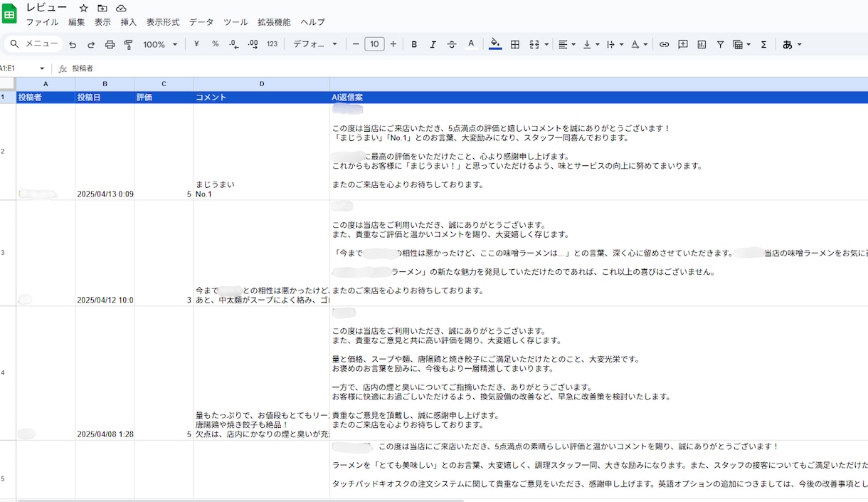Screen dimensions: 868x502
Task: Open the 編集 menu
Action: click(76, 22)
